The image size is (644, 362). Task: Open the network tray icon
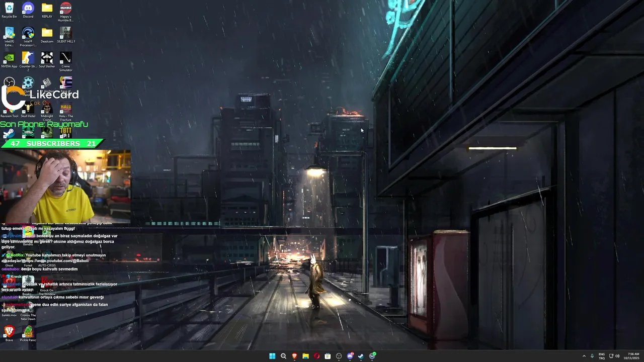click(x=611, y=356)
